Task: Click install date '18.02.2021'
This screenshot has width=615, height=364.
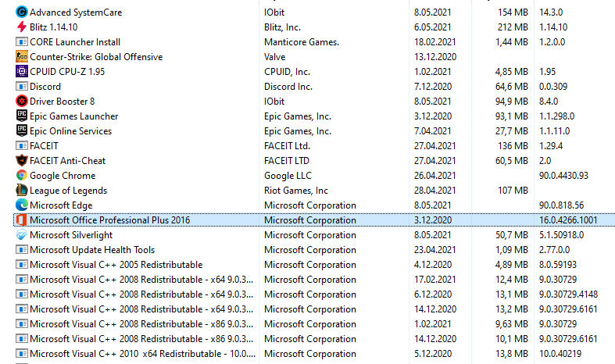Action: click(x=435, y=42)
